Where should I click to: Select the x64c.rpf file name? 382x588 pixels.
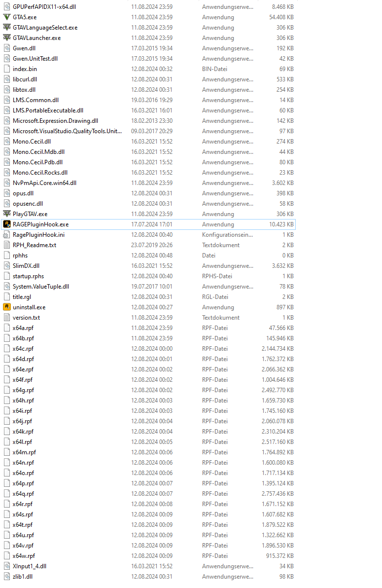pos(23,349)
